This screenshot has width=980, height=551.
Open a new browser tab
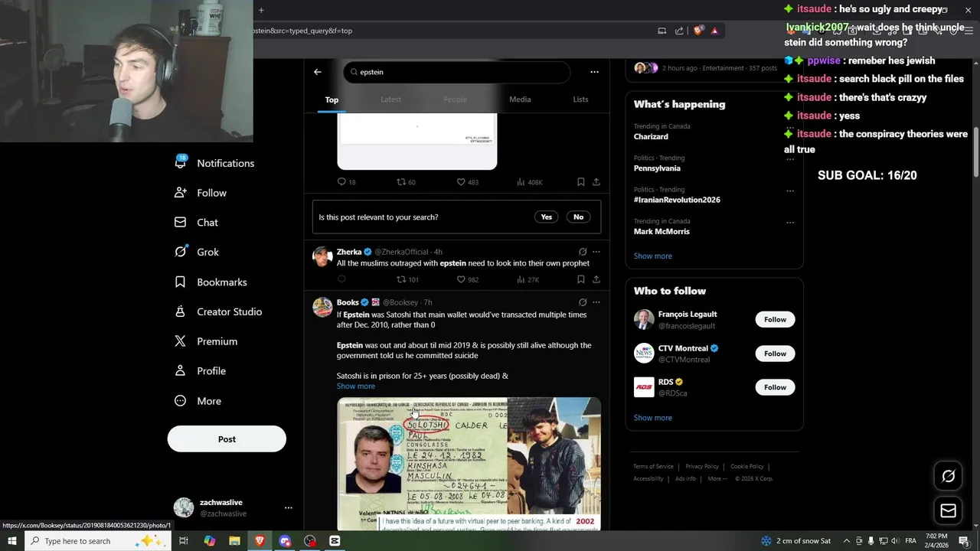[x=260, y=10]
